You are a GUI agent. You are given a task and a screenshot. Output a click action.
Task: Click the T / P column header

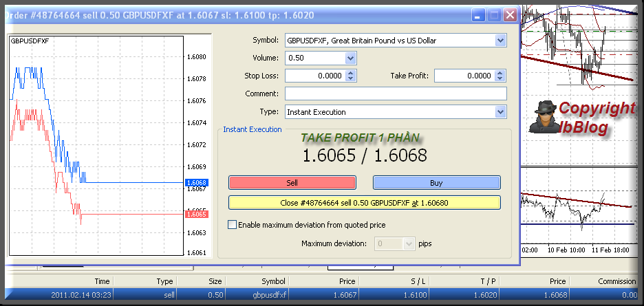489,281
